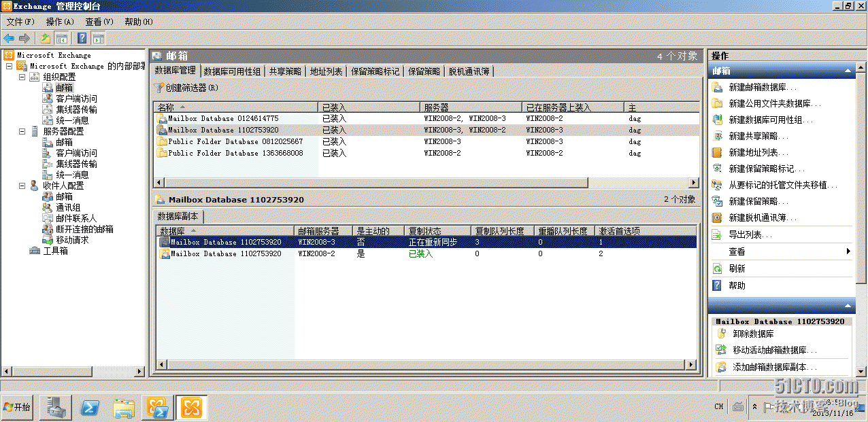Sort by the 复制状态 column header

(x=437, y=231)
